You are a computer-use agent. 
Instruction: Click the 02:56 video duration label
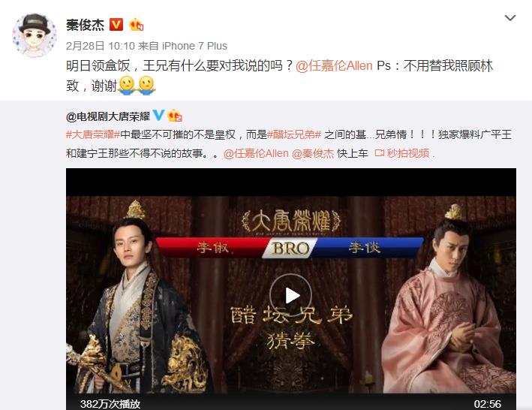(x=487, y=404)
